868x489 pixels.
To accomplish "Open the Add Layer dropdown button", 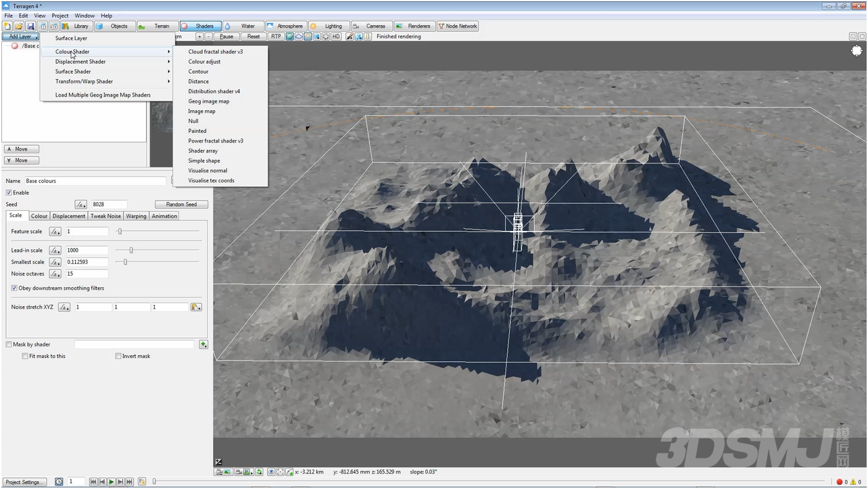I will [20, 36].
